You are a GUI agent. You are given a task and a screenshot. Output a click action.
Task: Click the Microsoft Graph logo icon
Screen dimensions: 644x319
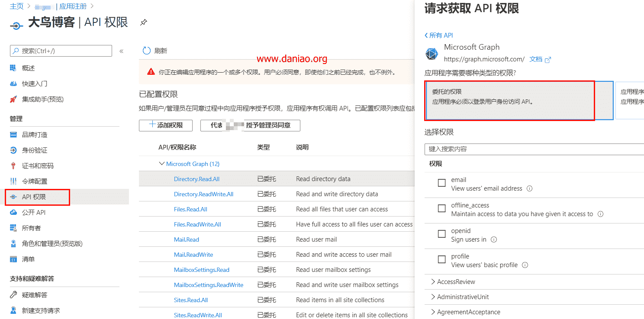coord(432,54)
